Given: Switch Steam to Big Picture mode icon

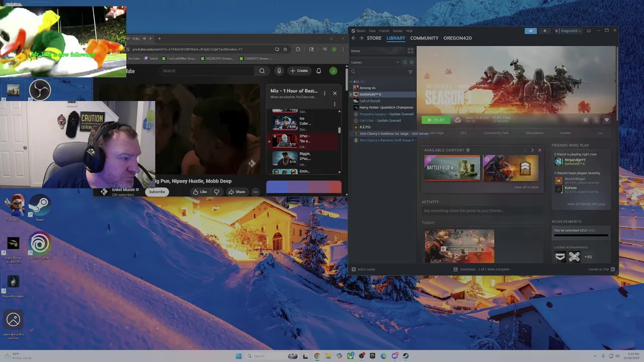Looking at the screenshot, I should click(x=589, y=31).
